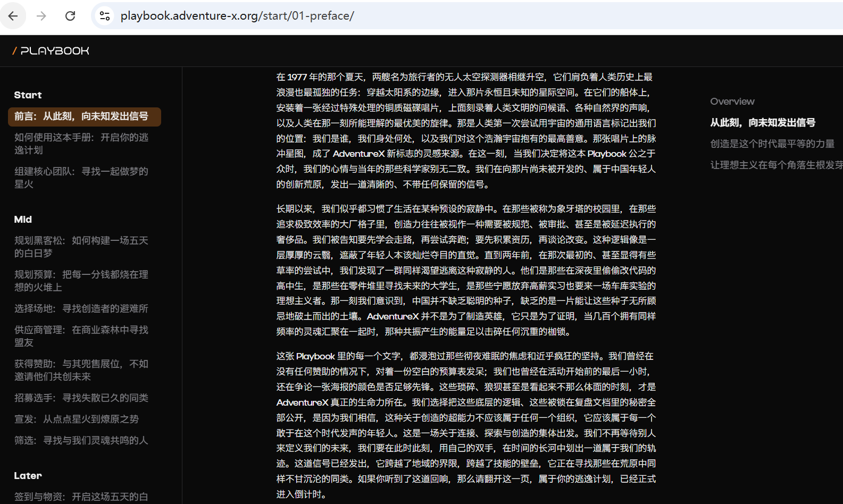The height and width of the screenshot is (504, 843).
Task: Jump to 让理想主义在每个角落生根发芽 section
Action: tap(777, 165)
